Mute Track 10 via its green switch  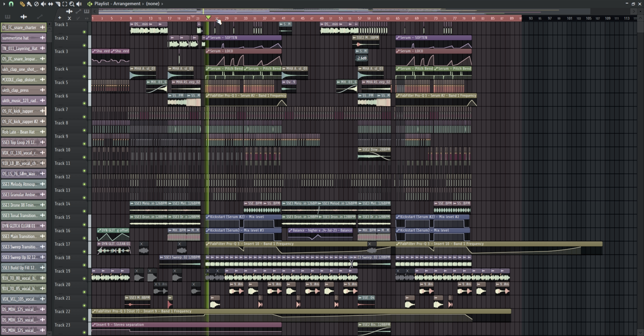point(84,157)
